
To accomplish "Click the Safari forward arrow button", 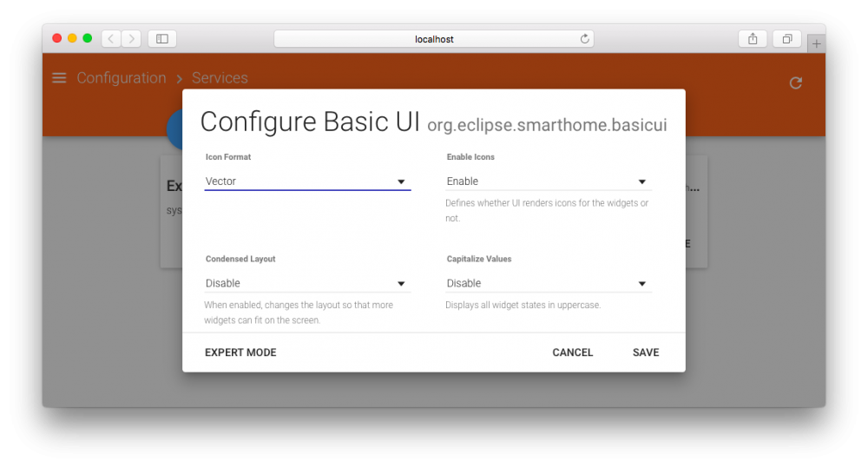I will 131,38.
